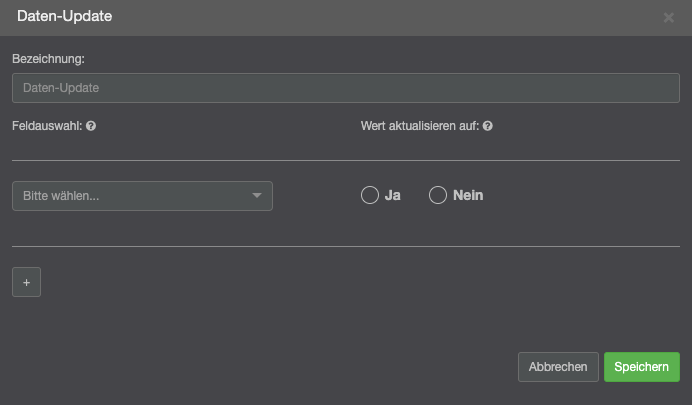Click the Bezeichnung label above the input
Screen dimensions: 692x405
[x=48, y=59]
